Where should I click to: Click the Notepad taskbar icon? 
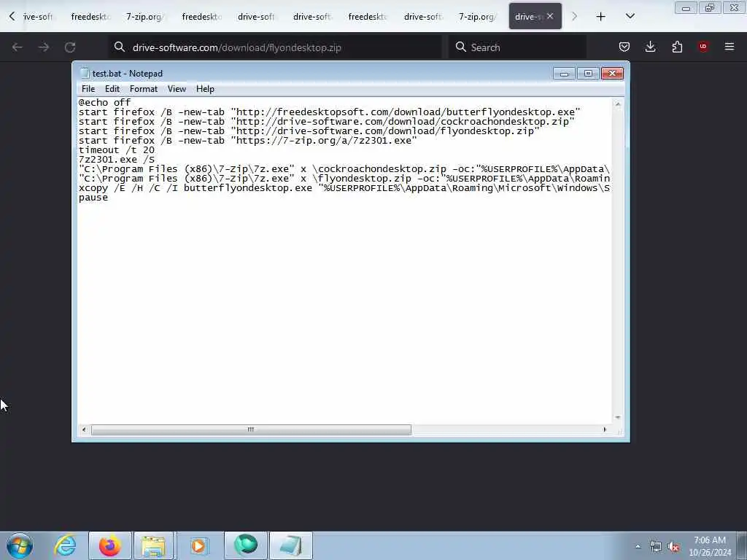point(291,545)
